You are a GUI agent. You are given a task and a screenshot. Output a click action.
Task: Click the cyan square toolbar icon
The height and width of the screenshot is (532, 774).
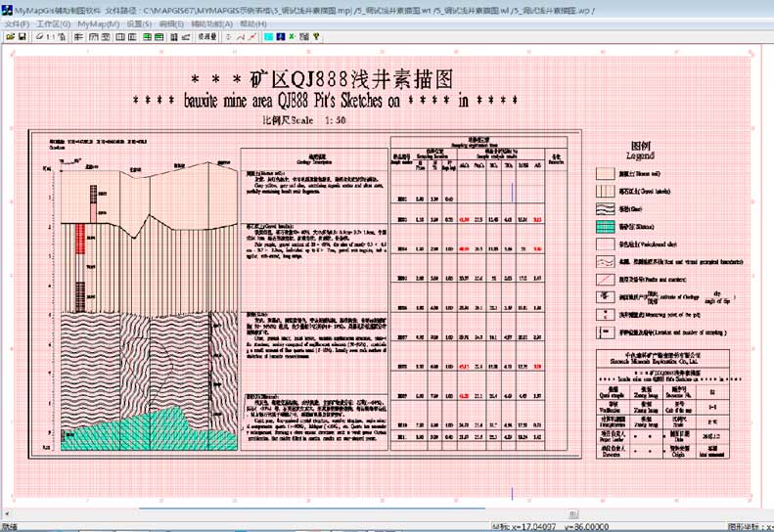pos(267,36)
